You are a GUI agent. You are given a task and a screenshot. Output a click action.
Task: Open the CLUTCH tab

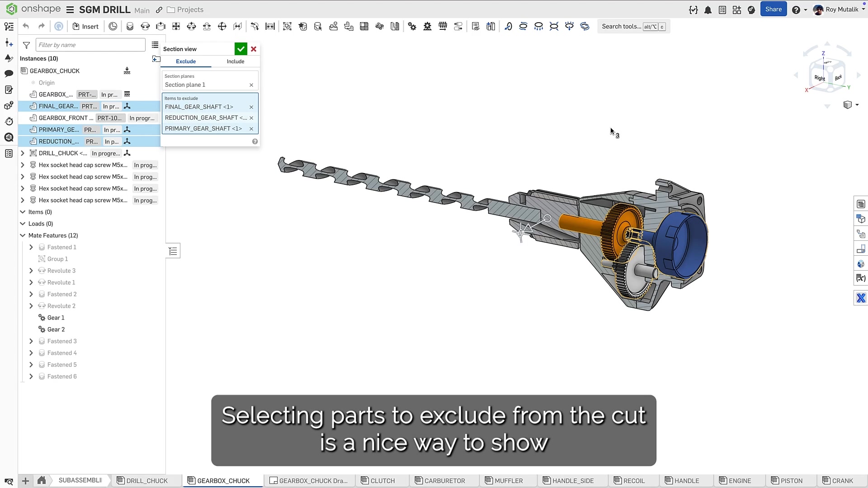(382, 481)
